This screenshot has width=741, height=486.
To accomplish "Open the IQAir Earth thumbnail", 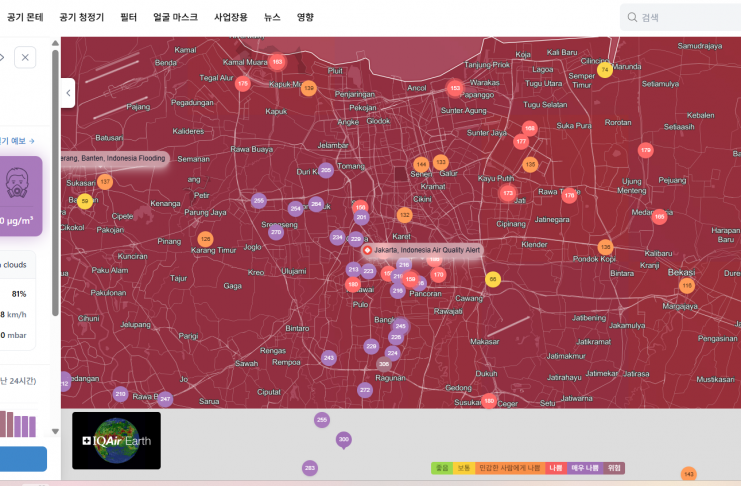I will 116,440.
